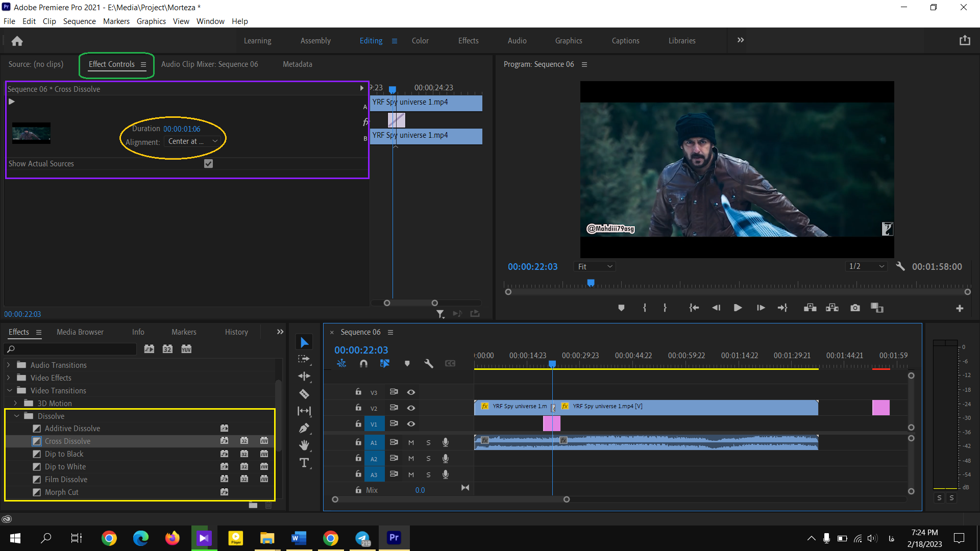Image resolution: width=980 pixels, height=551 pixels.
Task: Click the Play button in Program Monitor
Action: [738, 308]
